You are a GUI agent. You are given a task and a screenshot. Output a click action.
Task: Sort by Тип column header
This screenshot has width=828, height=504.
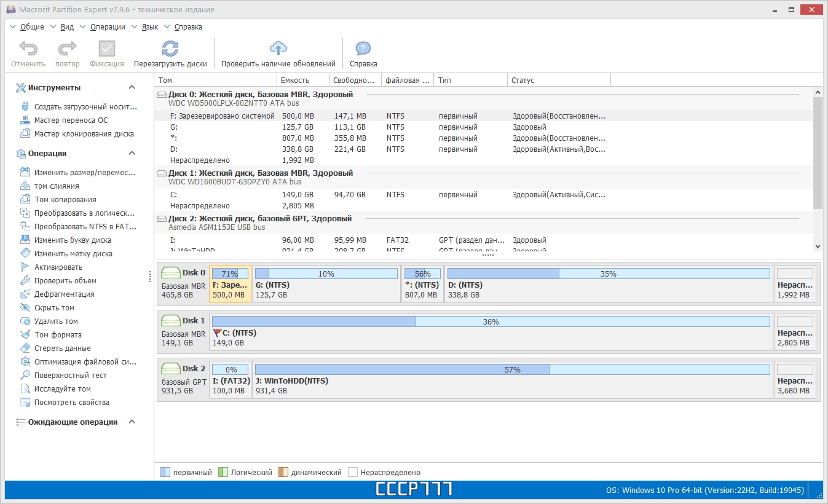(x=470, y=80)
